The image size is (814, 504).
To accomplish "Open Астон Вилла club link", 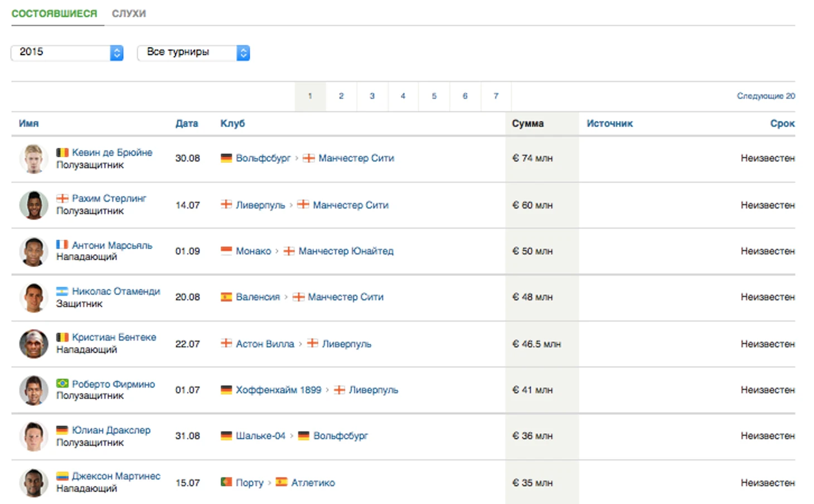I will [x=265, y=344].
